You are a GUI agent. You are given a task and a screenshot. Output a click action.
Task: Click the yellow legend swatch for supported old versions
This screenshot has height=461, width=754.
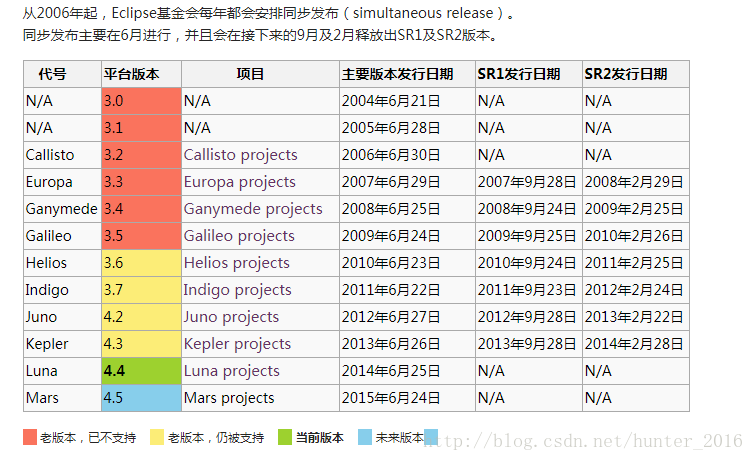point(157,437)
